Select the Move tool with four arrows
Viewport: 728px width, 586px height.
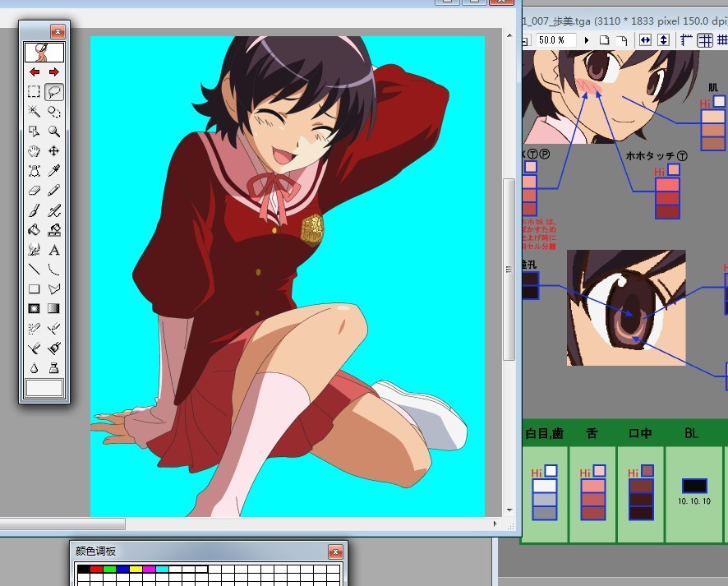click(54, 150)
